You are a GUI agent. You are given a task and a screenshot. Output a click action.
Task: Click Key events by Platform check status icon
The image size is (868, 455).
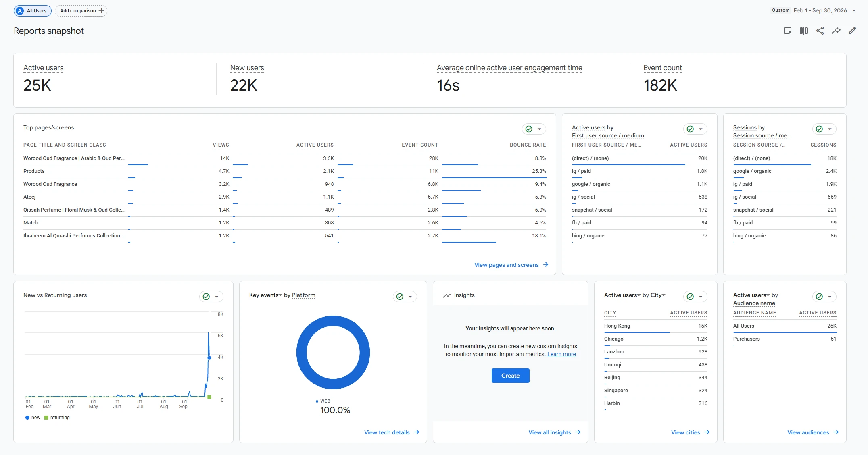tap(400, 297)
